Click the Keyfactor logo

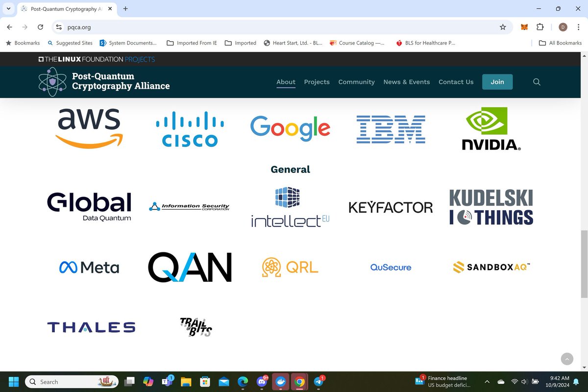(x=391, y=207)
